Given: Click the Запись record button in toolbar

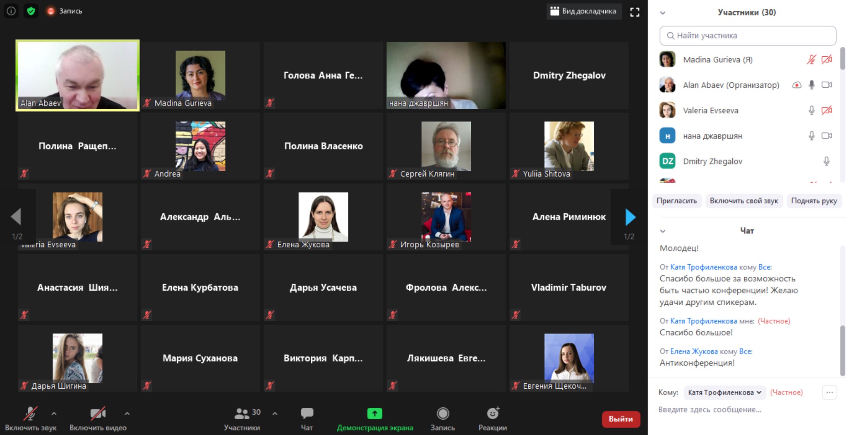Looking at the screenshot, I should (443, 413).
